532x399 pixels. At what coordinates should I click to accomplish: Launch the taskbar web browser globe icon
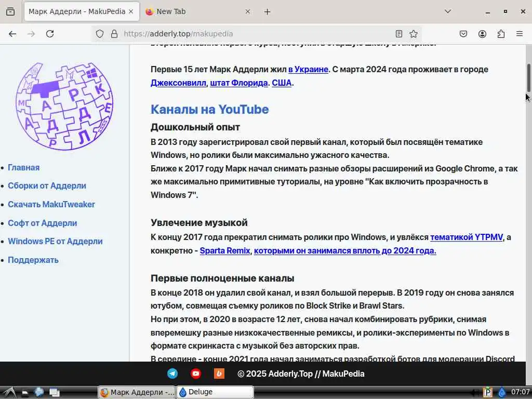tap(39, 392)
